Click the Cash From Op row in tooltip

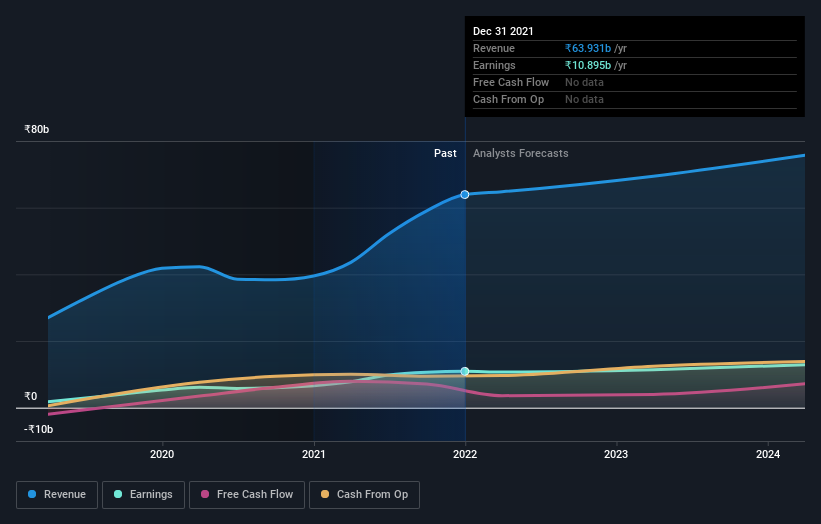pyautogui.click(x=635, y=99)
